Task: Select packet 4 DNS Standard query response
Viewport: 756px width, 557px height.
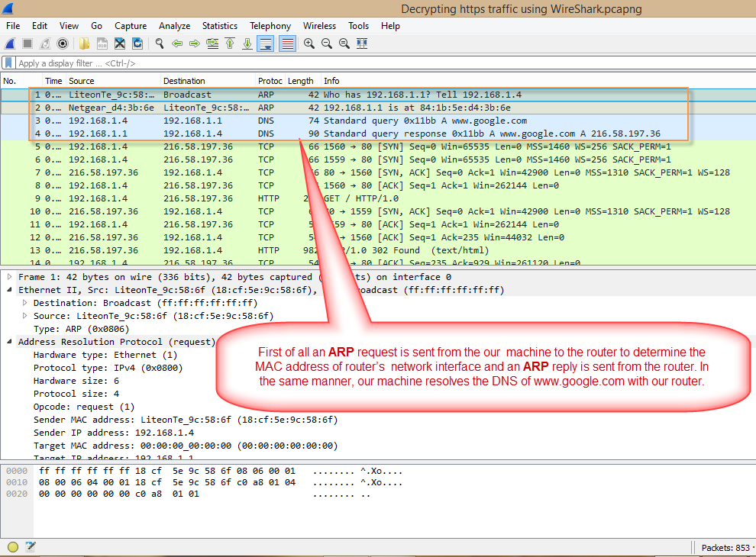Action: [x=378, y=134]
